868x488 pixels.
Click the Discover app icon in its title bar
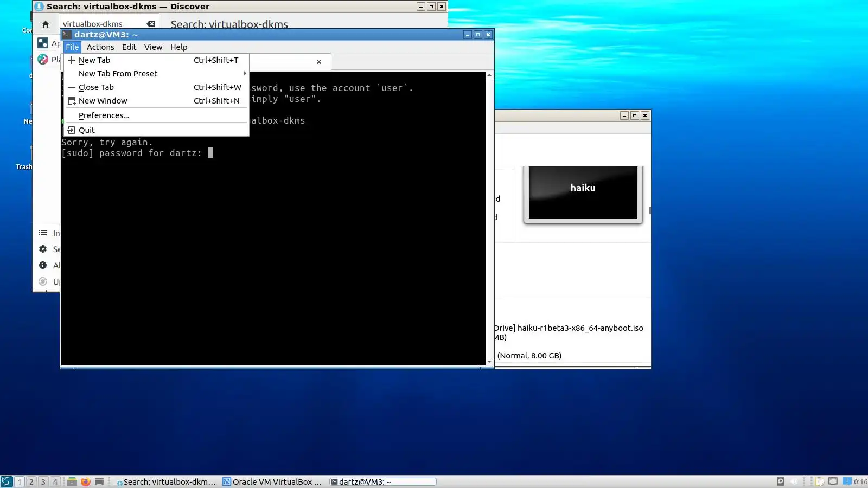coord(39,7)
